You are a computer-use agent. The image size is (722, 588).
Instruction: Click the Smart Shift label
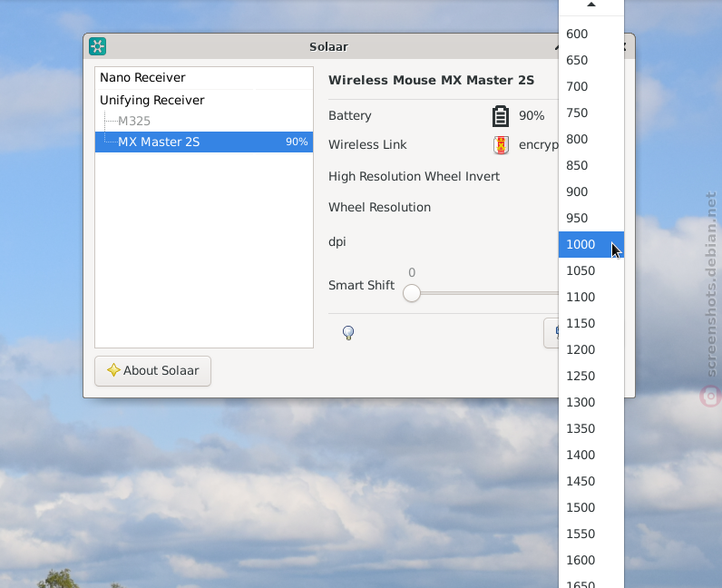[x=362, y=285]
